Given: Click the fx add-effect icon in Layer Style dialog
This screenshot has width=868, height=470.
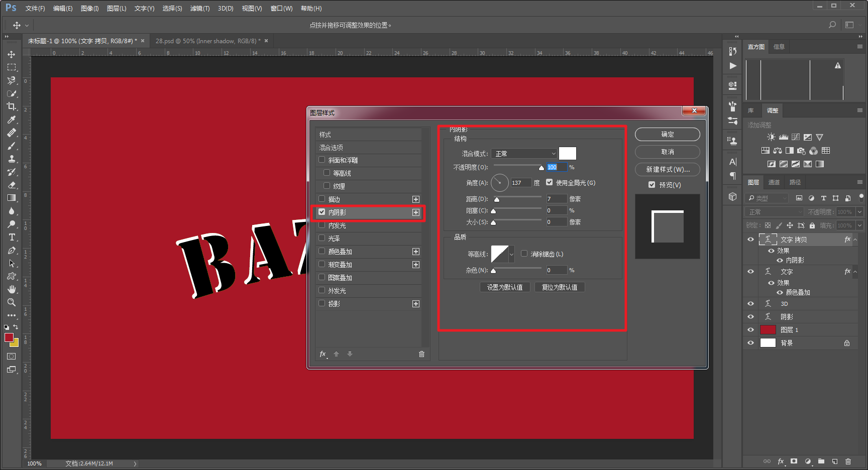Looking at the screenshot, I should pyautogui.click(x=323, y=354).
